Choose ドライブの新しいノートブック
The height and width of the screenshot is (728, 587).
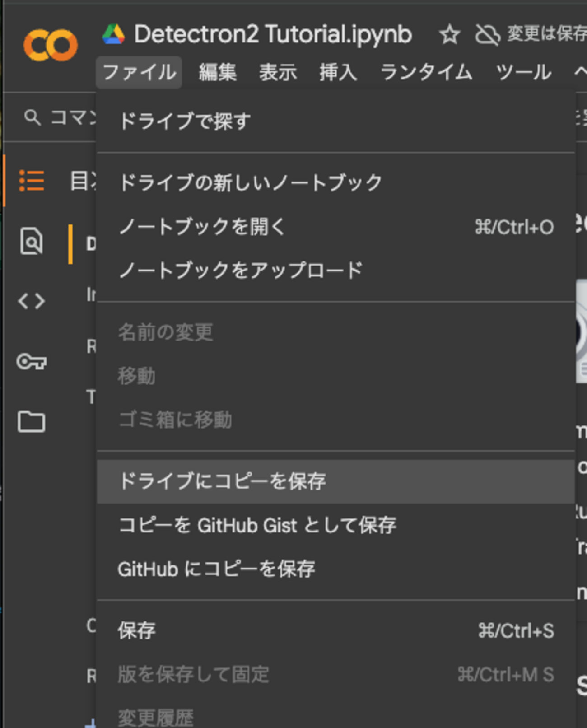tap(250, 182)
